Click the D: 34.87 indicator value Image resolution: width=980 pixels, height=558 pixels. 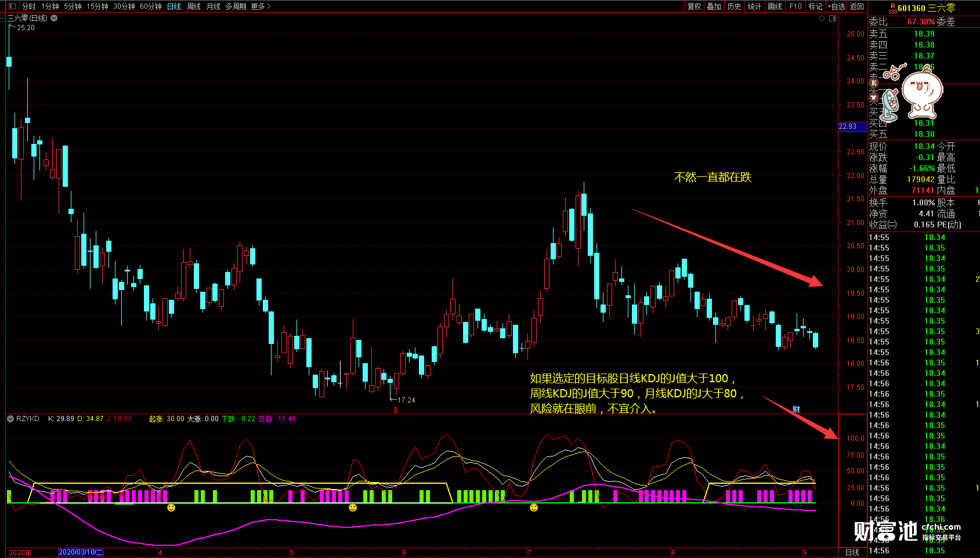[91, 419]
